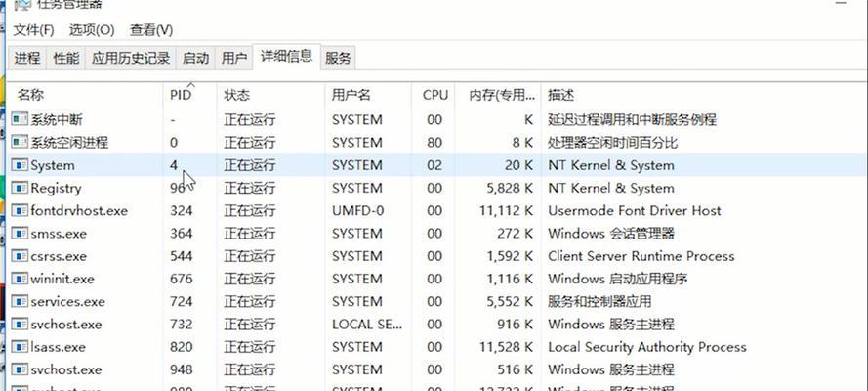Sort by the CPU column header
Screen dimensions: 868x391
434,95
